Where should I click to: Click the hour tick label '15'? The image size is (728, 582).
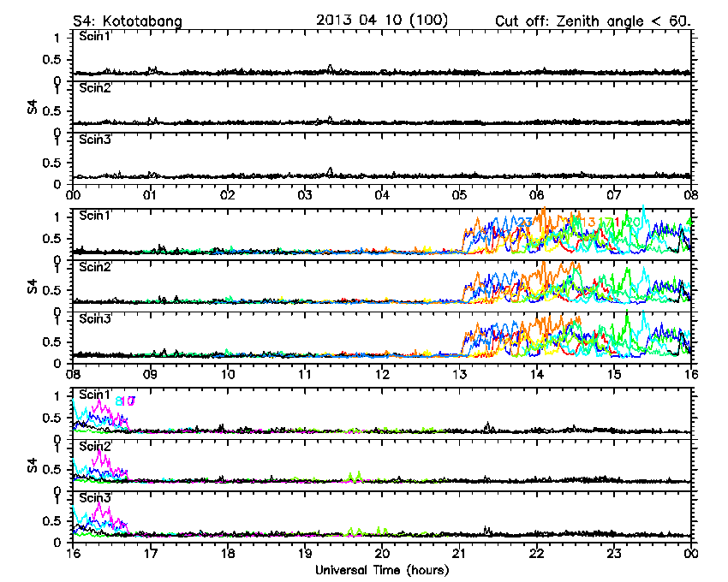tap(614, 374)
